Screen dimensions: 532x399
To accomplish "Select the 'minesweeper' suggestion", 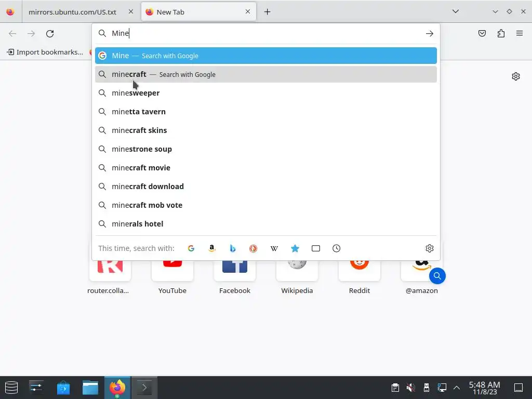I will click(265, 93).
